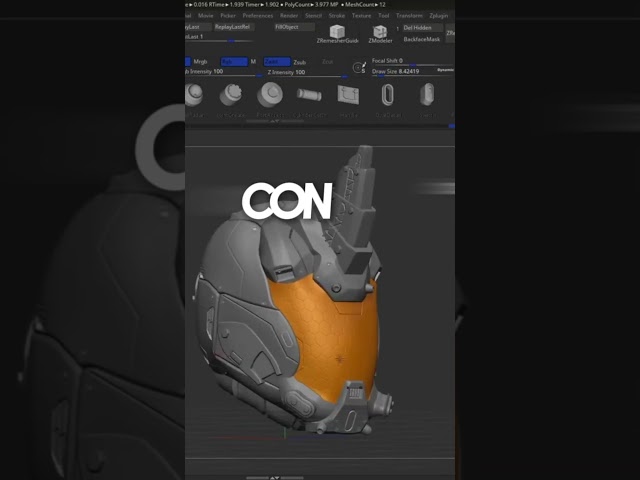Open the Transform menu
The width and height of the screenshot is (640, 480).
pos(409,16)
